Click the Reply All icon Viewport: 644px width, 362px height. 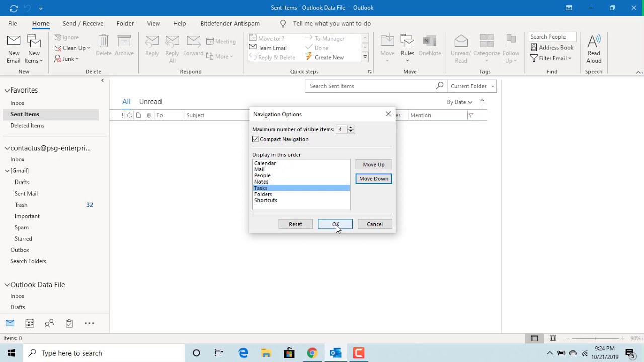172,49
